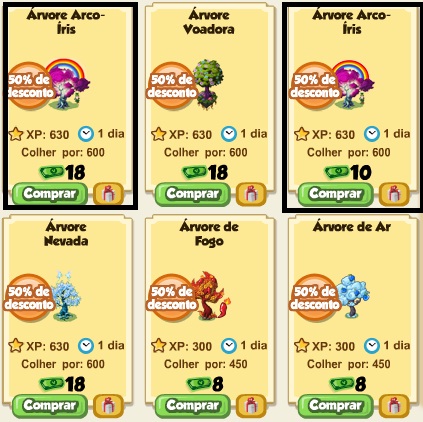Click the discount badge on Árvore de Ar
The image size is (423, 422).
point(314,298)
